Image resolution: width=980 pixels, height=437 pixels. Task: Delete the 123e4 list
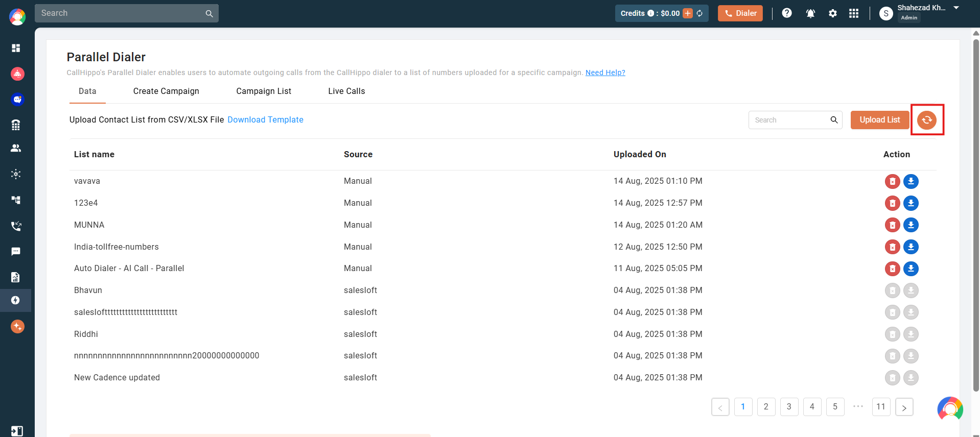(x=893, y=203)
